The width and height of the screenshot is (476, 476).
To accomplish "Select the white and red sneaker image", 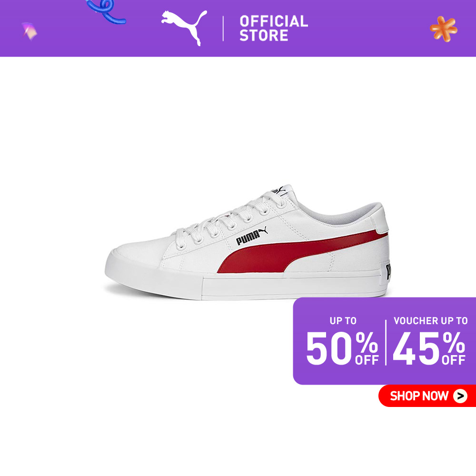I will pos(248,243).
